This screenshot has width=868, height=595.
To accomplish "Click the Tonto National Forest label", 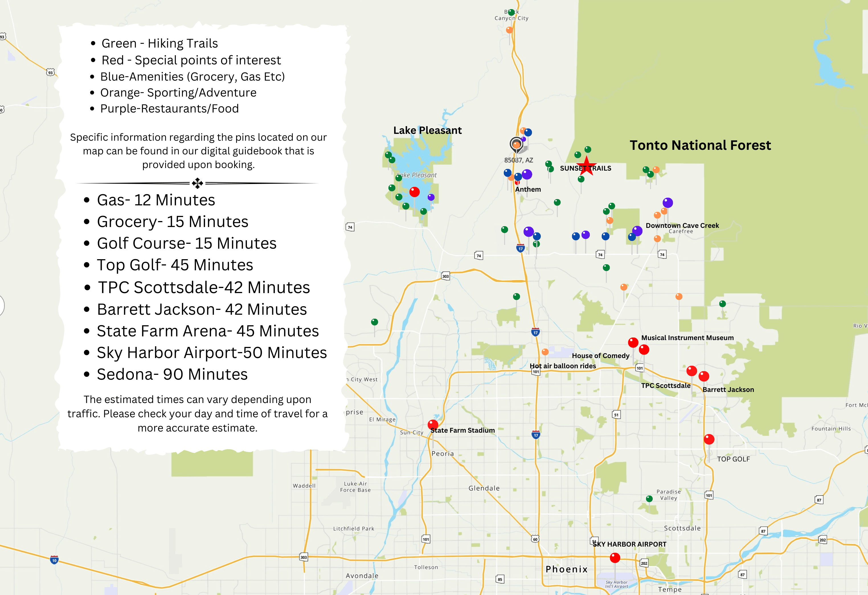I will 700,145.
